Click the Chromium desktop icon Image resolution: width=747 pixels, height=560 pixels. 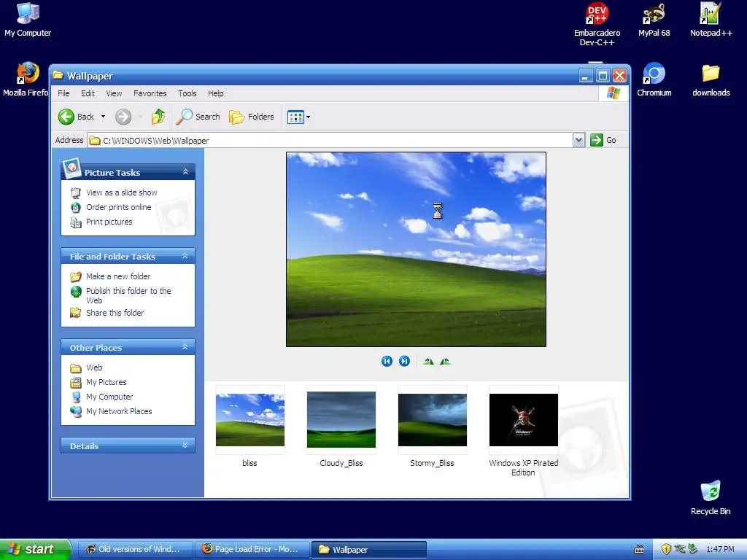click(654, 79)
